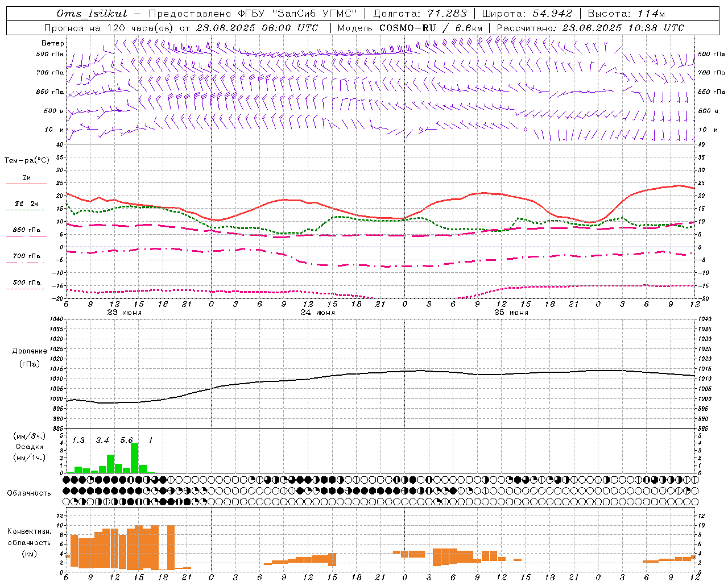Click the 25 июня date label
Screen dimensions: 728x582
[511, 313]
